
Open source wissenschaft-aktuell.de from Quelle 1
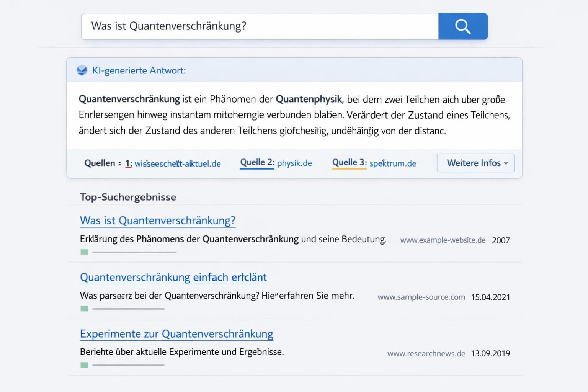coord(177,163)
